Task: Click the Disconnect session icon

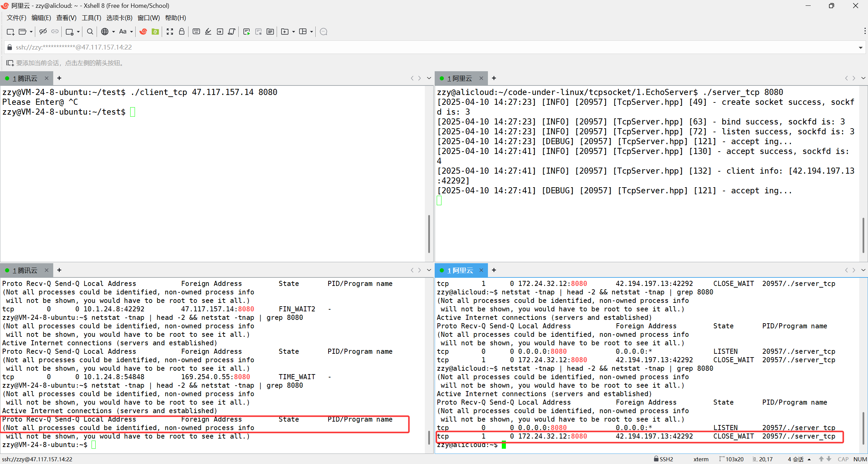Action: point(43,32)
